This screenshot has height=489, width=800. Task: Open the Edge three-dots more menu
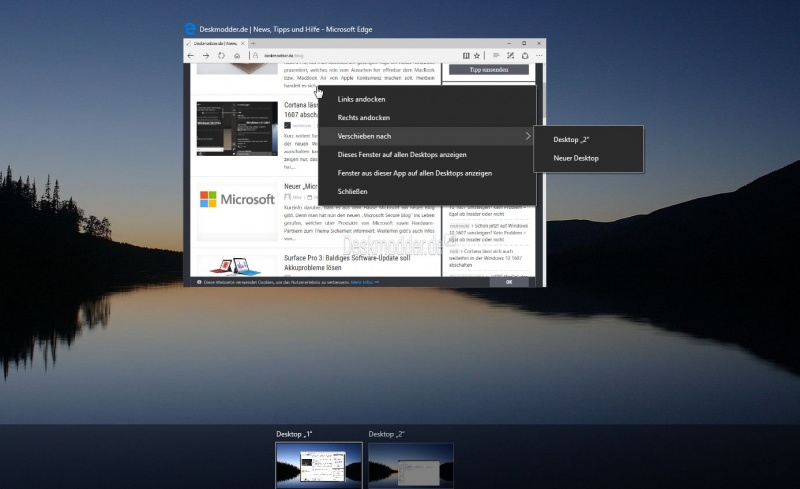click(x=538, y=56)
